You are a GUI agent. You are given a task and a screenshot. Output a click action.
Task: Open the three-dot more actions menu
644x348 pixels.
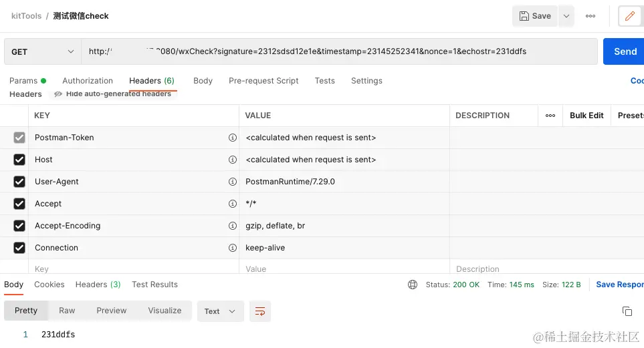(591, 16)
